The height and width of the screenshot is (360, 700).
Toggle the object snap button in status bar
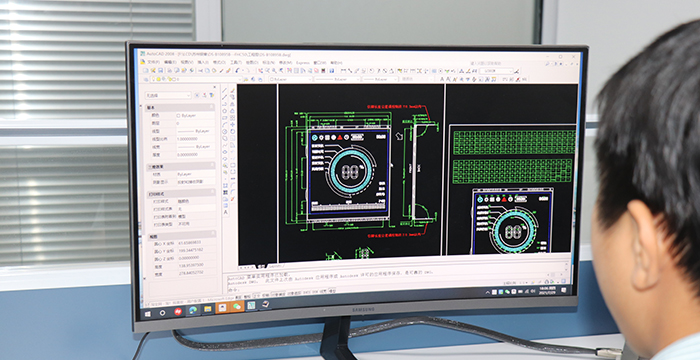[x=278, y=294]
